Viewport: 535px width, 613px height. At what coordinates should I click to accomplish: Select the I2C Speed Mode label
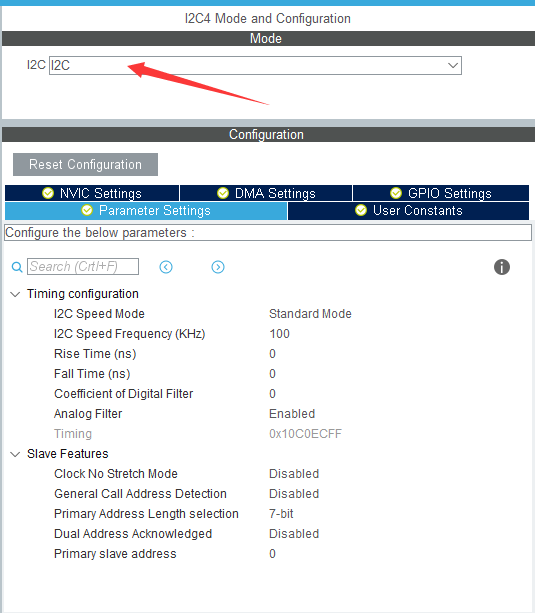click(99, 314)
